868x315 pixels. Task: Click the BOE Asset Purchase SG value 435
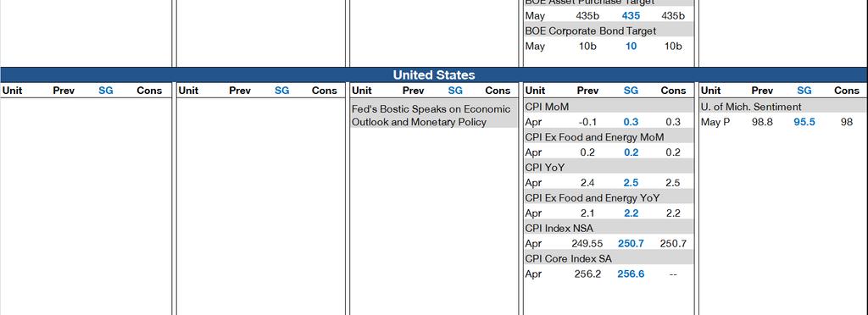[x=631, y=16]
